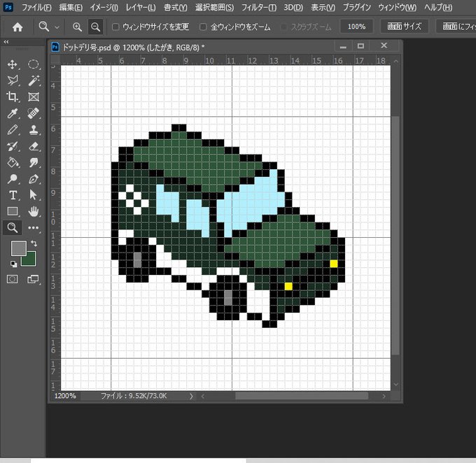Open the ファイル menu
The height and width of the screenshot is (463, 476).
click(x=36, y=7)
